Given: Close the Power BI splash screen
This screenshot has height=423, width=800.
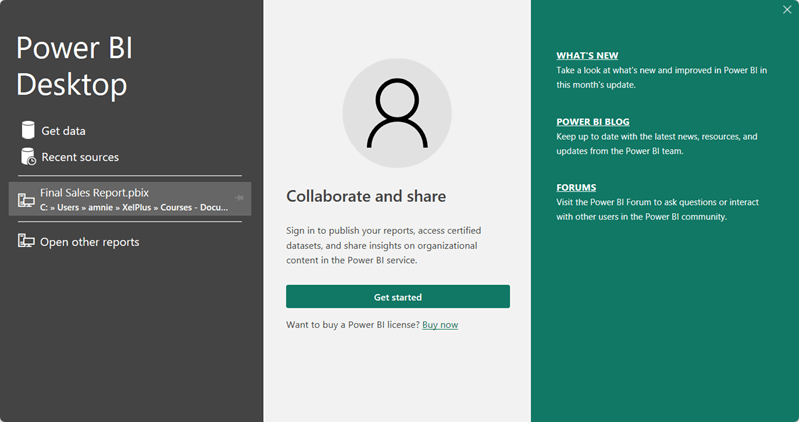Looking at the screenshot, I should tap(789, 10).
